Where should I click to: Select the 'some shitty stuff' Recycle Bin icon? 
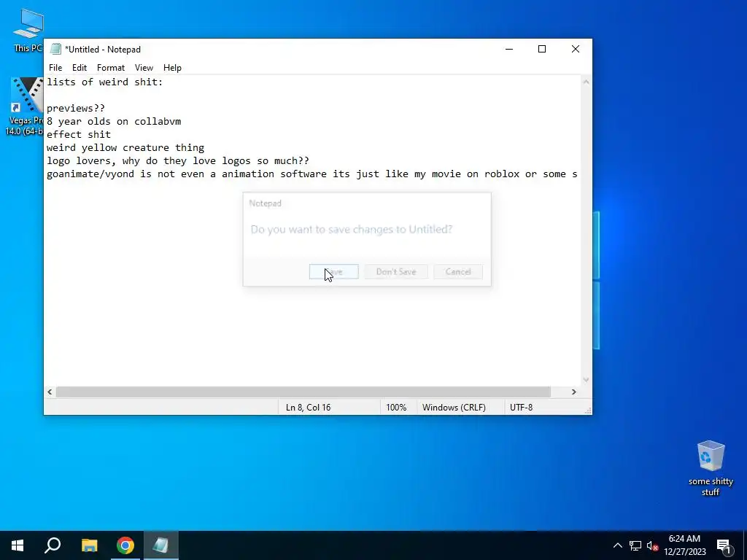(x=711, y=468)
